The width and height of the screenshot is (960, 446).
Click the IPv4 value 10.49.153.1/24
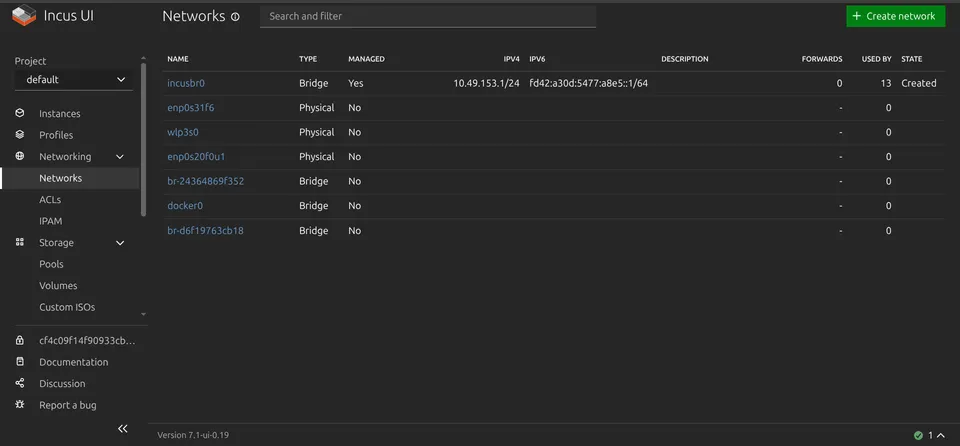pyautogui.click(x=486, y=83)
